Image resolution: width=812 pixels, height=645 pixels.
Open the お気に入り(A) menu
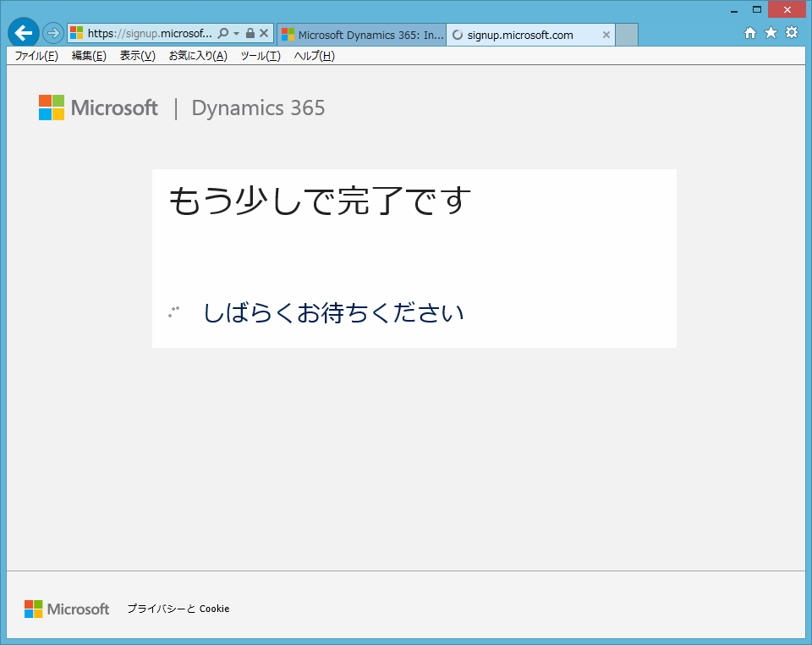(198, 56)
